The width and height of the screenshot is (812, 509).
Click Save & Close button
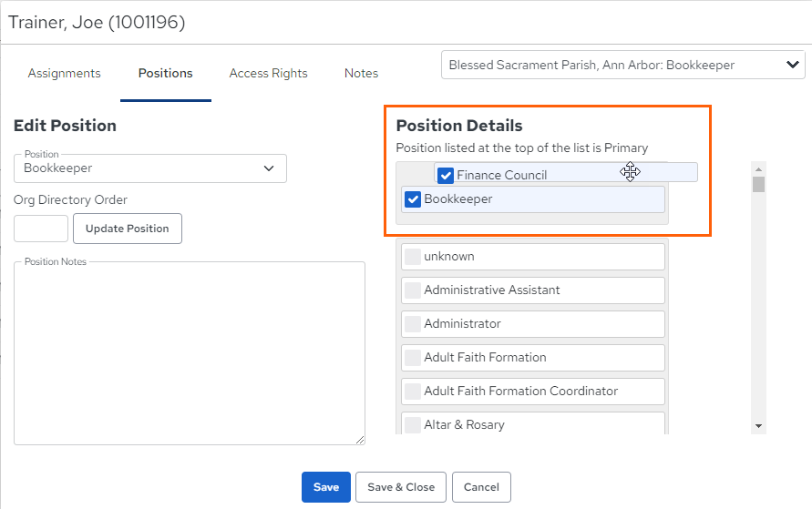(401, 487)
